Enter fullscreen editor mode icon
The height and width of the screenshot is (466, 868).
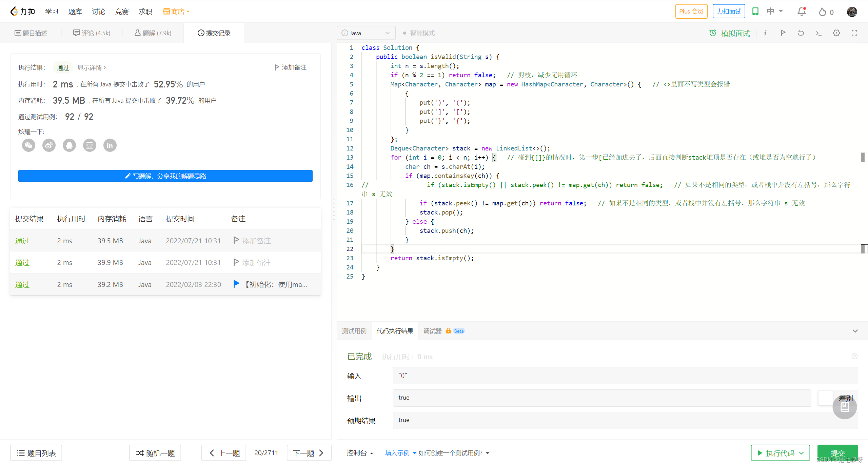854,33
